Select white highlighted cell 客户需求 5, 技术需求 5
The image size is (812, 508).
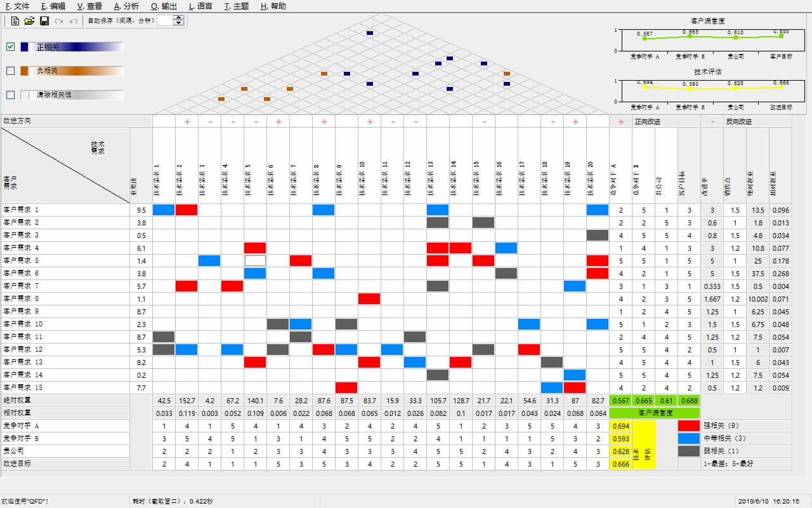(255, 260)
